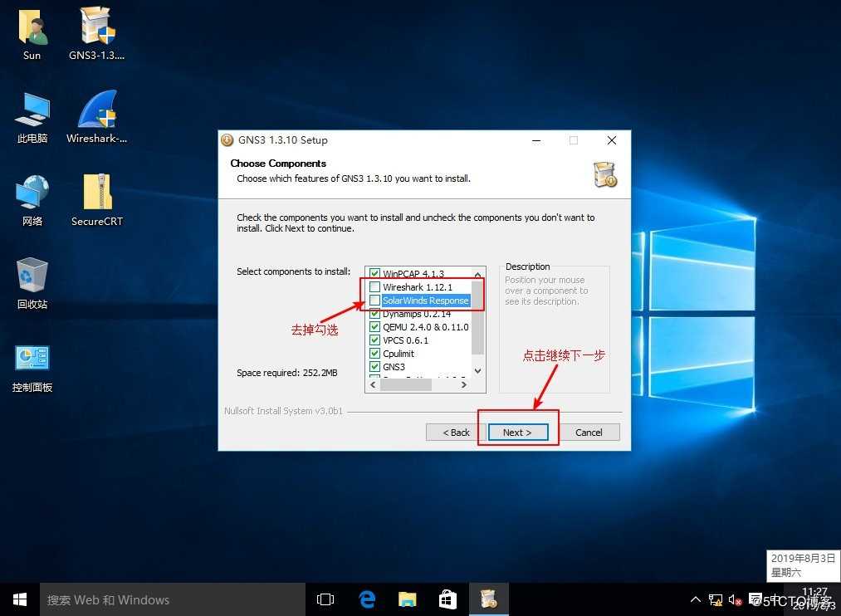
Task: Click the 'Select components to install:' label
Action: (293, 271)
